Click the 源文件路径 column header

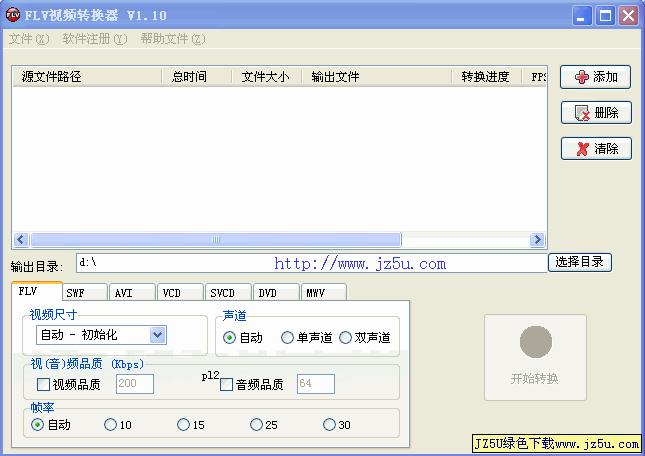[x=87, y=76]
